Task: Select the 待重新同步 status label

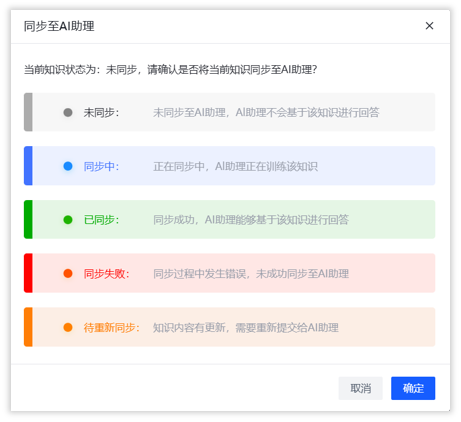Action: point(112,328)
